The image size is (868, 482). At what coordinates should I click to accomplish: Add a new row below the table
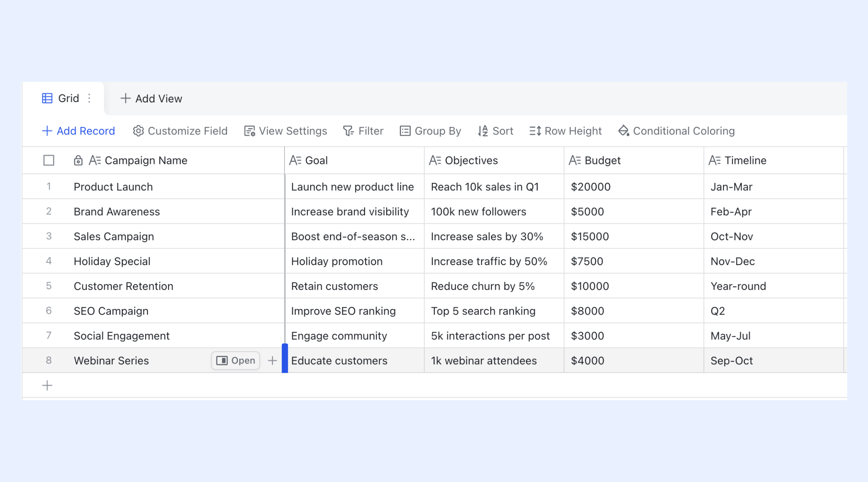47,386
